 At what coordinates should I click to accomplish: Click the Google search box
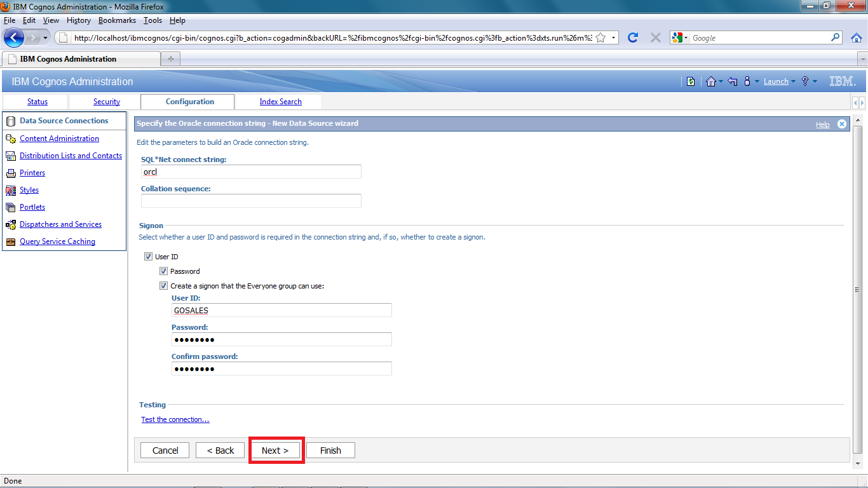[x=759, y=37]
